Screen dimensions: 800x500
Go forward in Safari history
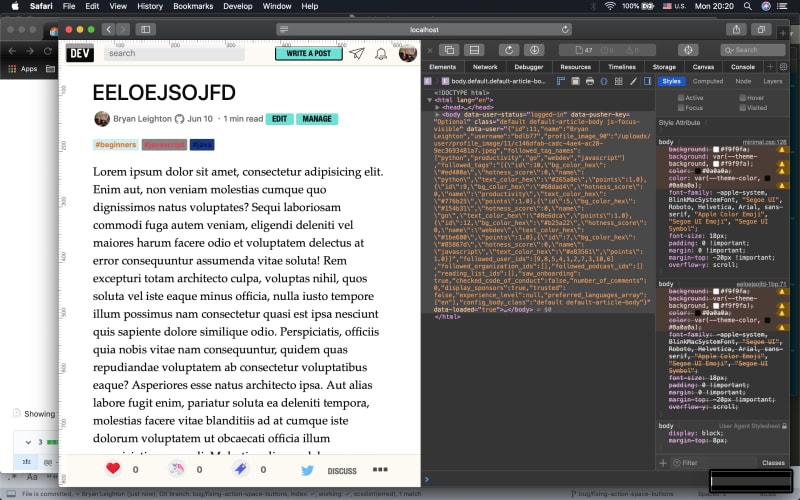click(x=123, y=30)
